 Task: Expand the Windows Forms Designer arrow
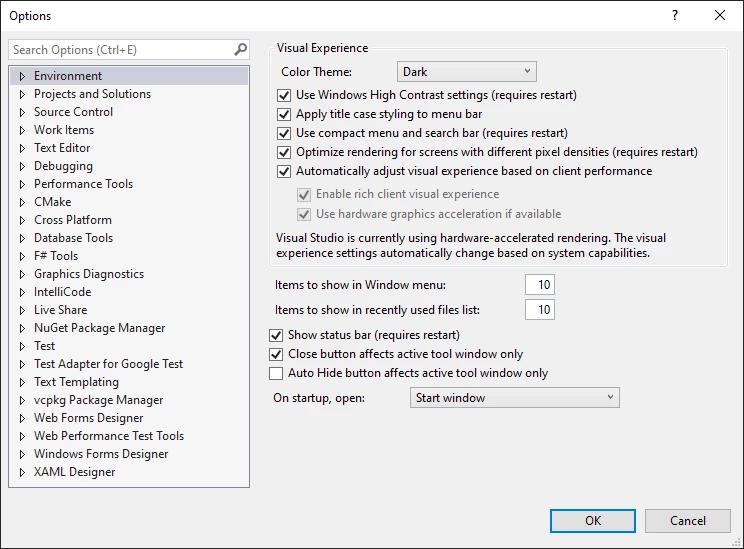(22, 455)
